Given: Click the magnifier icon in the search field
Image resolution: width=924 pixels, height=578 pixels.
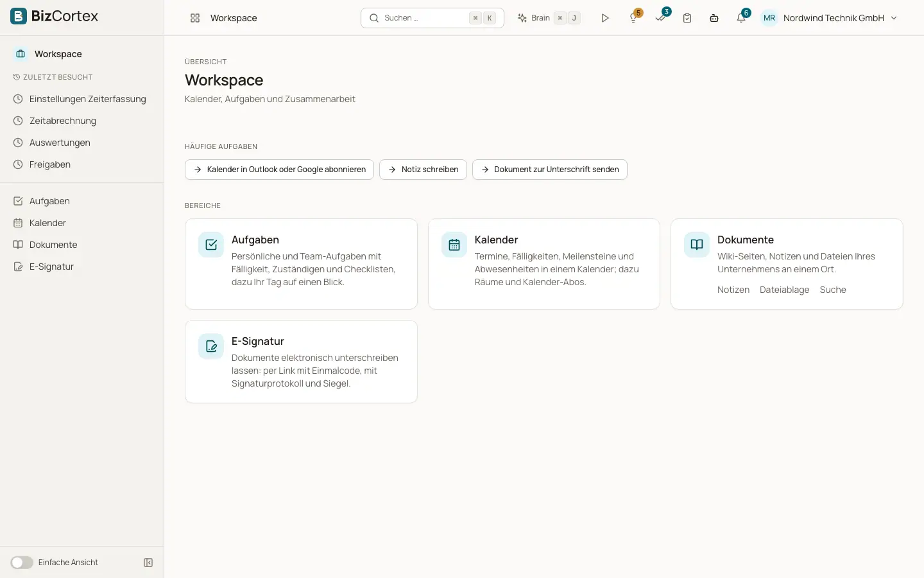Looking at the screenshot, I should click(x=374, y=18).
